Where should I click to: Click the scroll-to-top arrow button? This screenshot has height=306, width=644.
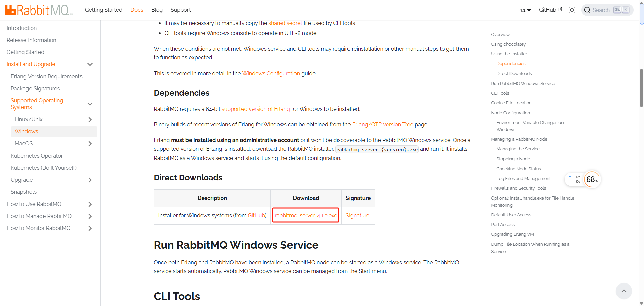point(624,291)
